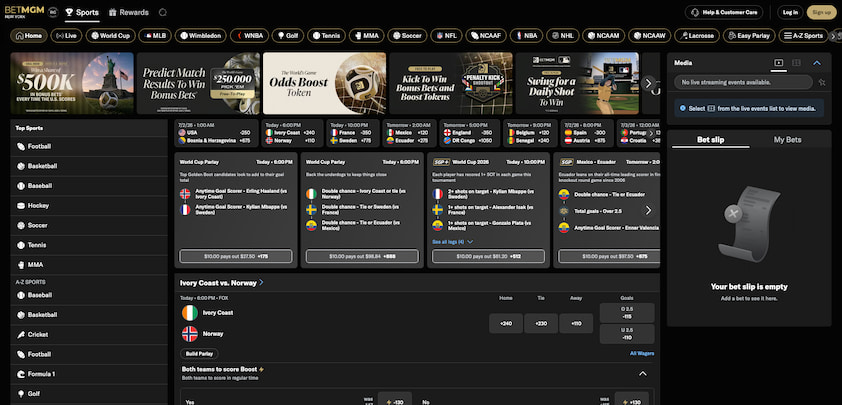Show more match odds tiles with the arrow
This screenshot has height=405, width=842.
[651, 133]
